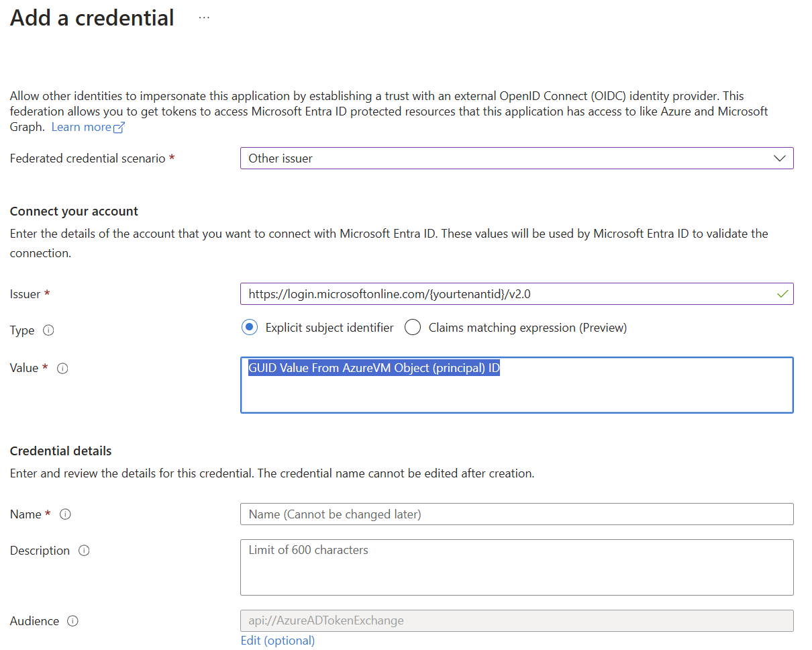Screen dimensions: 812x650
Task: Click the Description info icon
Action: point(84,551)
